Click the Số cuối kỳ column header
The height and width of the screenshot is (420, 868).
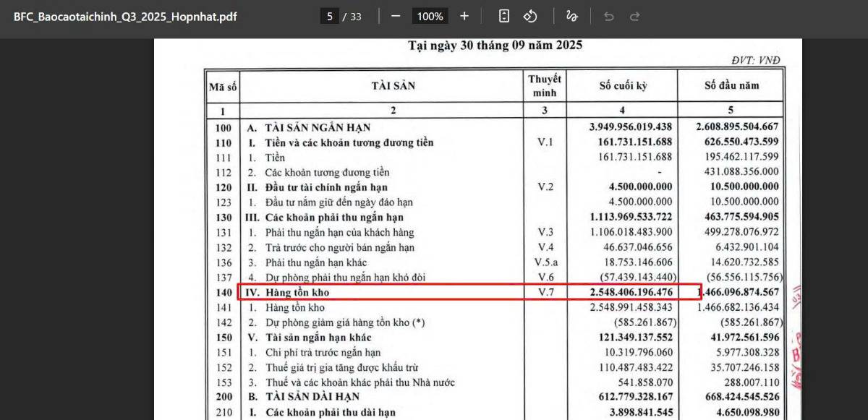[x=621, y=85]
